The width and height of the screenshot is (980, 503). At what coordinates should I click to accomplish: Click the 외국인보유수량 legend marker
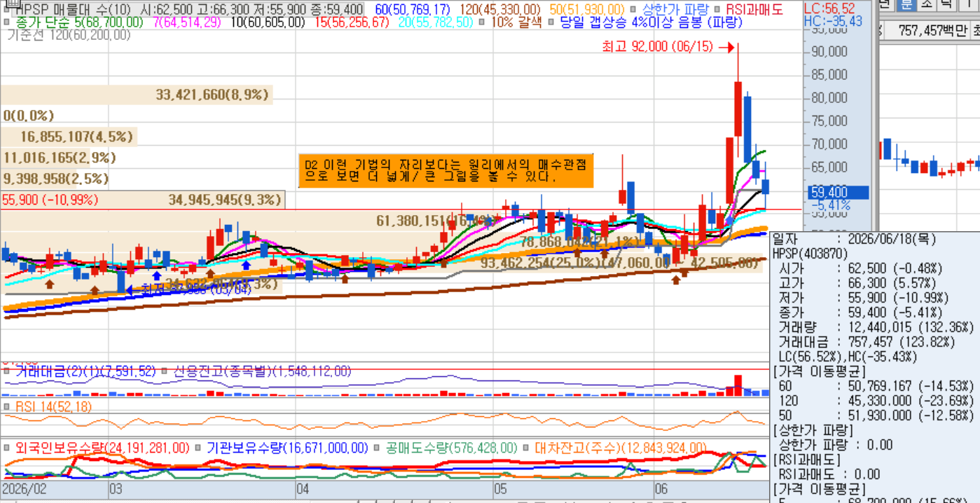click(7, 448)
